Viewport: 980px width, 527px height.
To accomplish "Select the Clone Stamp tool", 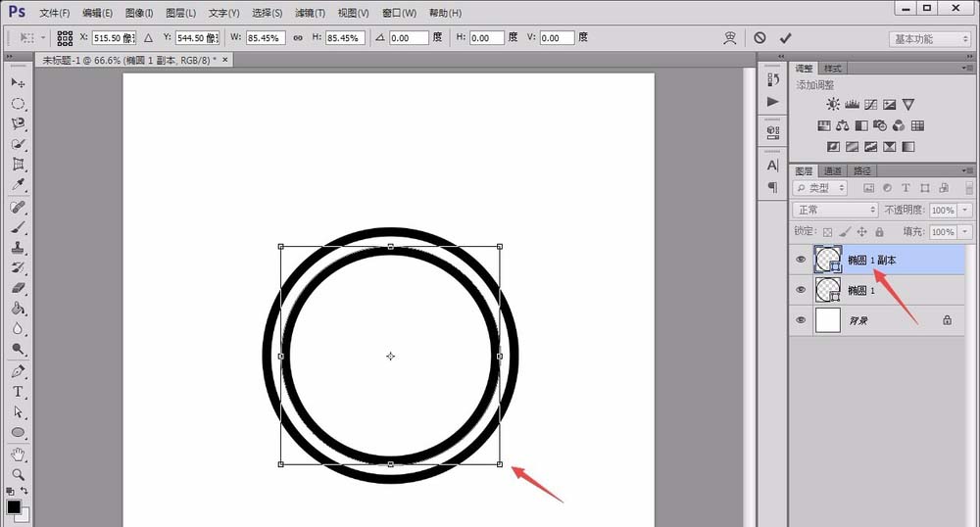I will click(x=18, y=247).
